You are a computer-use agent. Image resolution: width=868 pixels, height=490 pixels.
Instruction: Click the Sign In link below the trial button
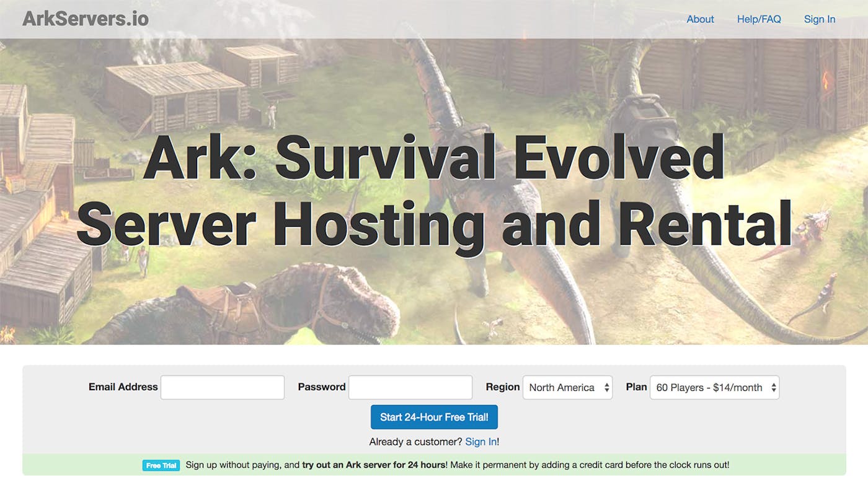[480, 441]
